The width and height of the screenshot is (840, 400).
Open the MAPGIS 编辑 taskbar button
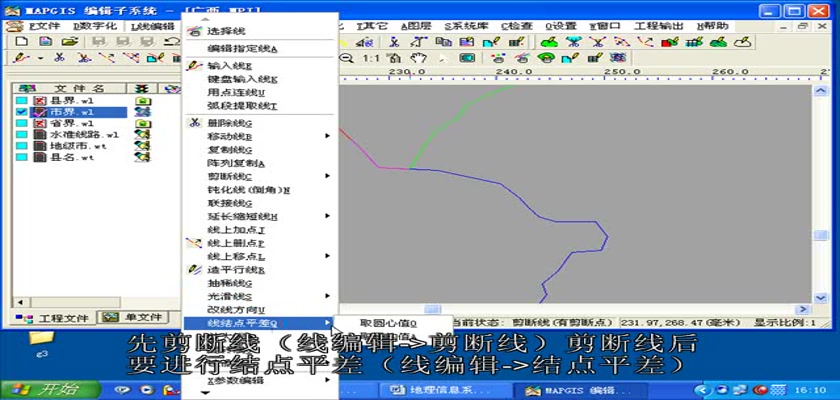pos(579,390)
